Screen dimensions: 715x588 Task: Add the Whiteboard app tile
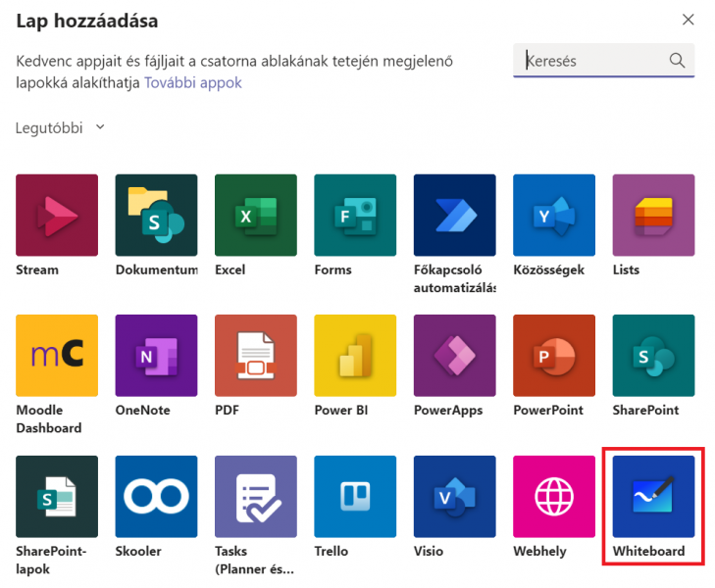(x=653, y=497)
